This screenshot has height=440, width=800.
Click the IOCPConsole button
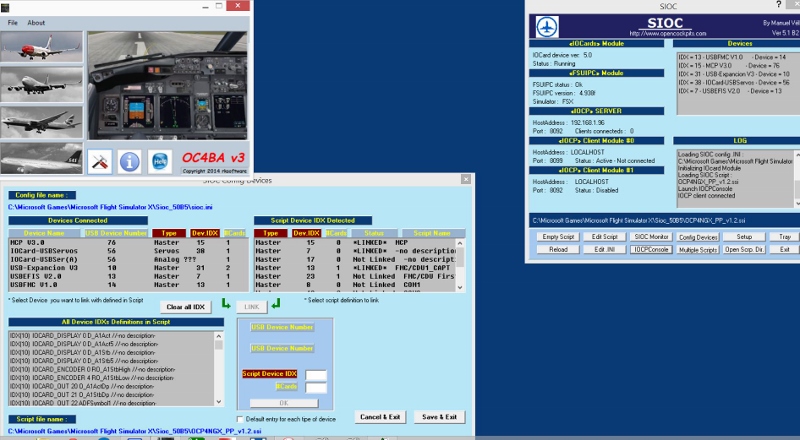tap(650, 249)
